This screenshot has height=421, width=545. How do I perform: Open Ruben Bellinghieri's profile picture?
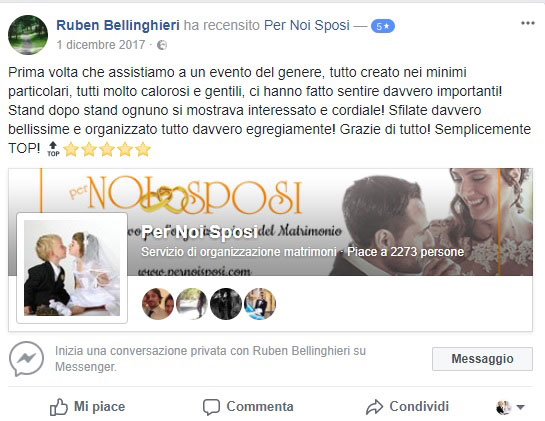[28, 35]
